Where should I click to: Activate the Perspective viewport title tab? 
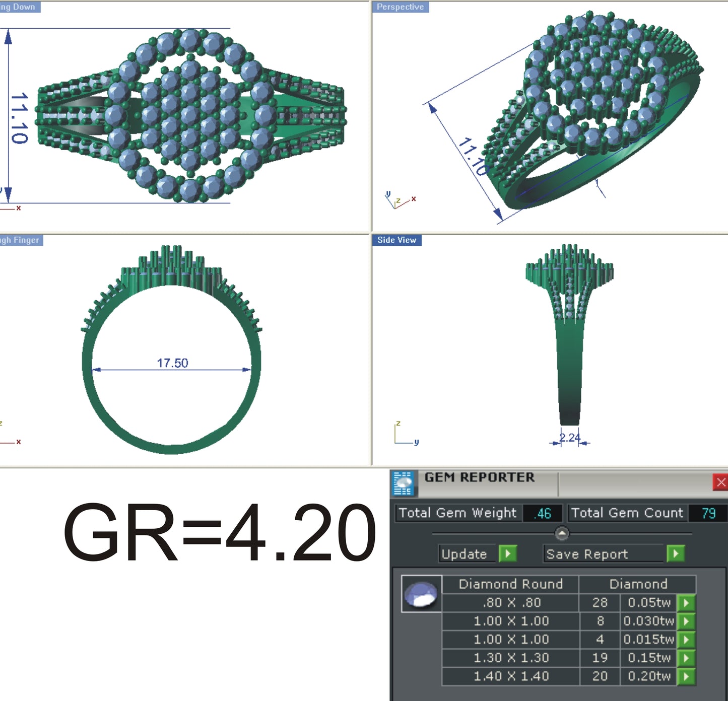pos(401,7)
